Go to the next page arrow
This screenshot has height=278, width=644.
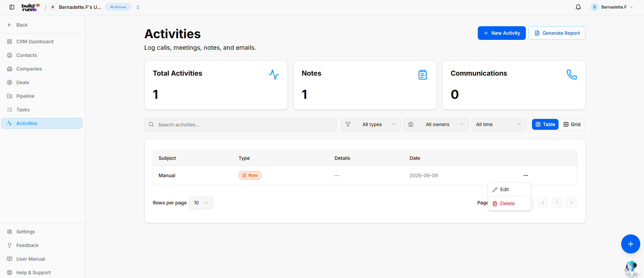pyautogui.click(x=557, y=203)
